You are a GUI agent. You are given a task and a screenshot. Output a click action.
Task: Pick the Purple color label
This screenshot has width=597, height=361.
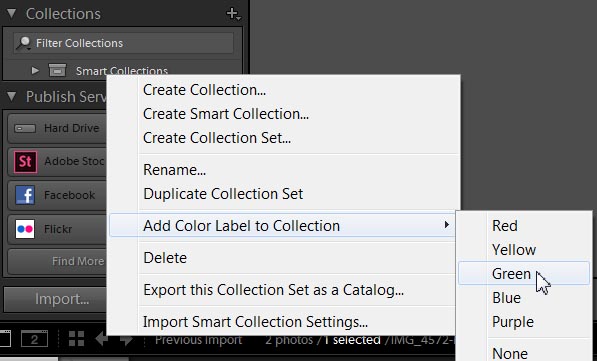click(524, 322)
